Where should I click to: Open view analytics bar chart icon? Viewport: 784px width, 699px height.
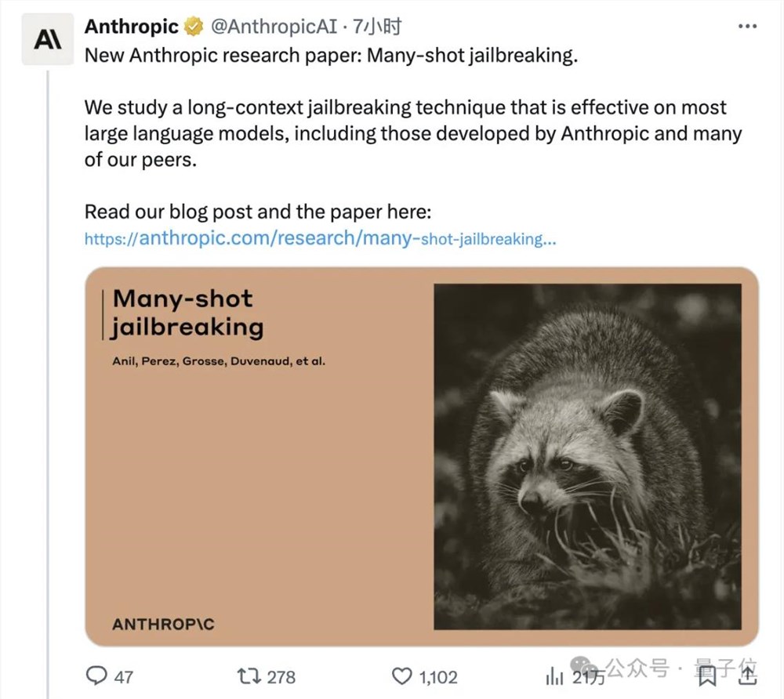tap(554, 676)
